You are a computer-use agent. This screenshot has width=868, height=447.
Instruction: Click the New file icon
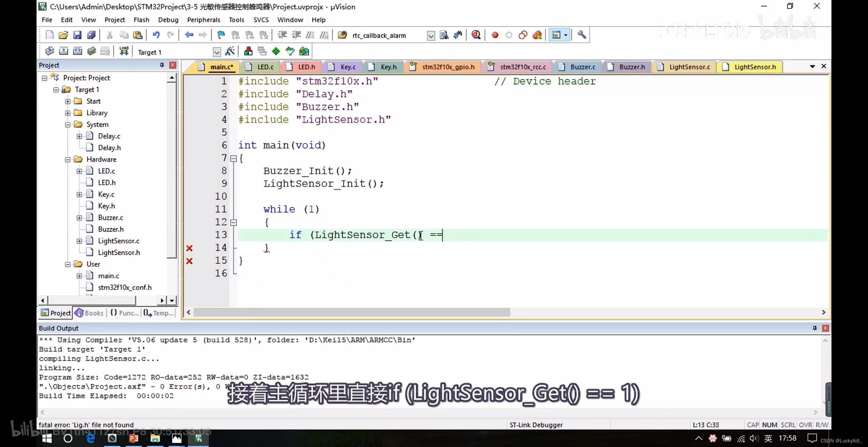pos(49,35)
